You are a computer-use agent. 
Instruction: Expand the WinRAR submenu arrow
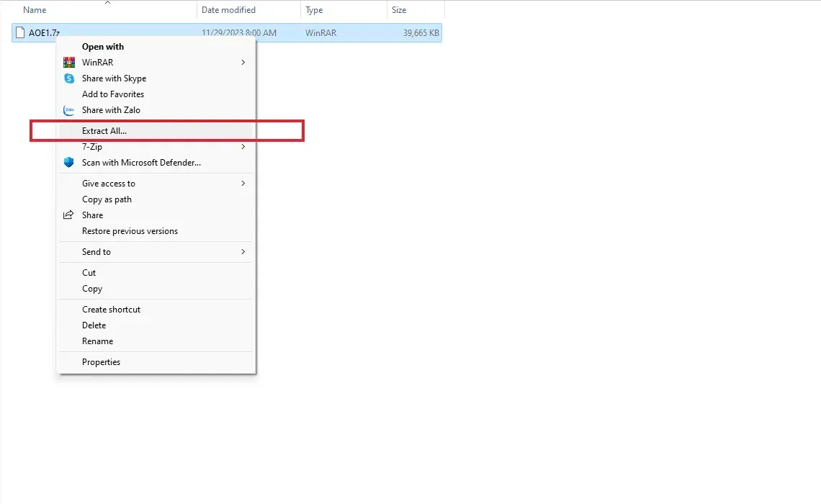243,63
